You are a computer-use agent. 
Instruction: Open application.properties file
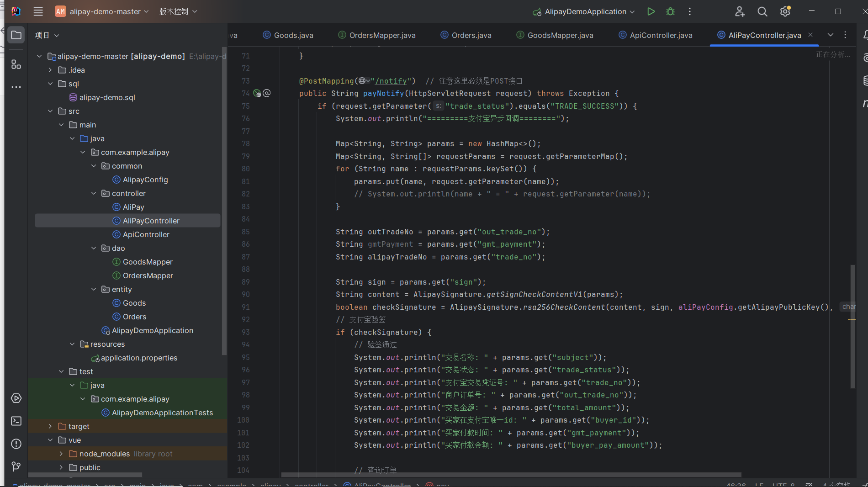(134, 358)
